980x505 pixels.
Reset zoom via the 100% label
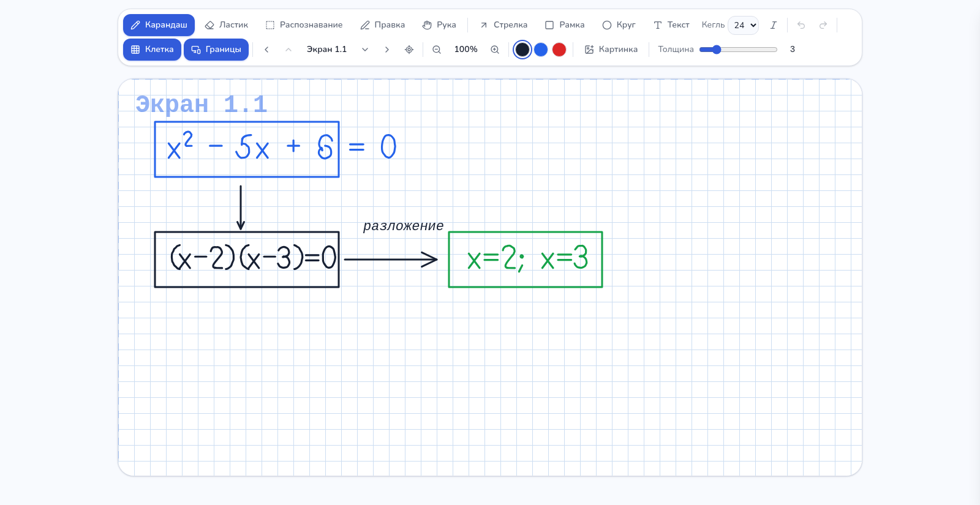(466, 50)
